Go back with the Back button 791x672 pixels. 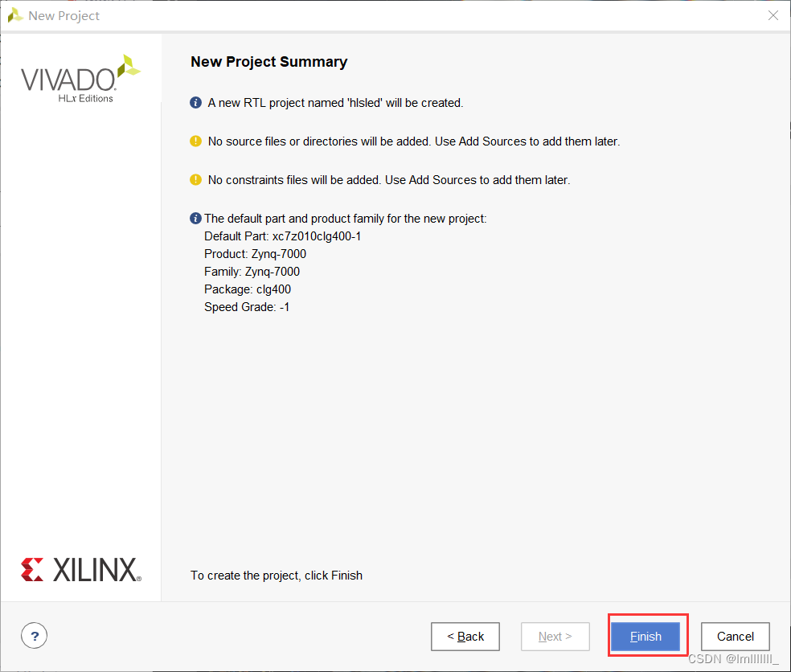pos(465,636)
